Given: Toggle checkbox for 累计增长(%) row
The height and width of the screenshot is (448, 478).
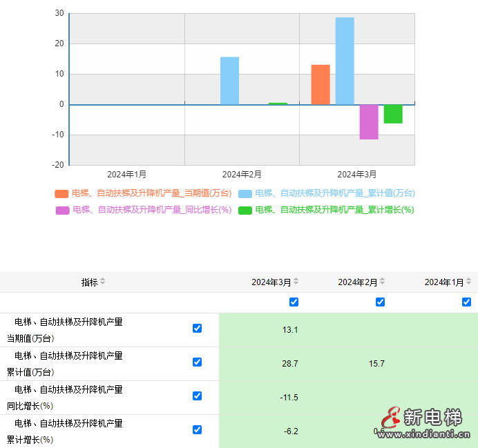Looking at the screenshot, I should [x=197, y=429].
